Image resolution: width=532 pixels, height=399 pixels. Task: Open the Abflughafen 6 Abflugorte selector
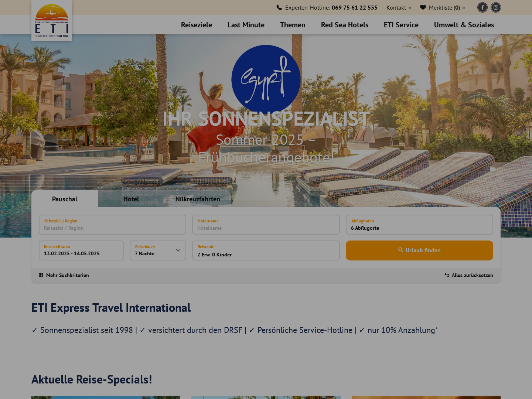coord(419,225)
